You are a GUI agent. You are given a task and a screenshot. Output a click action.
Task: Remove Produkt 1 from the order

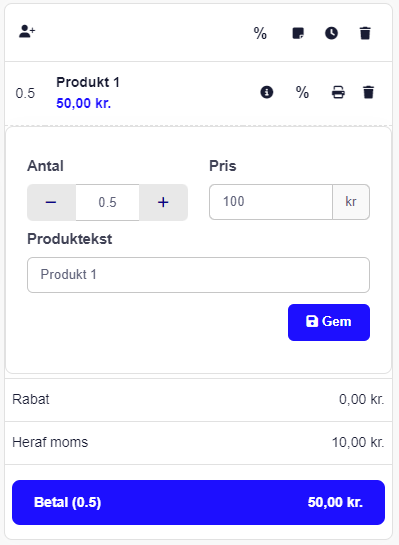point(368,92)
